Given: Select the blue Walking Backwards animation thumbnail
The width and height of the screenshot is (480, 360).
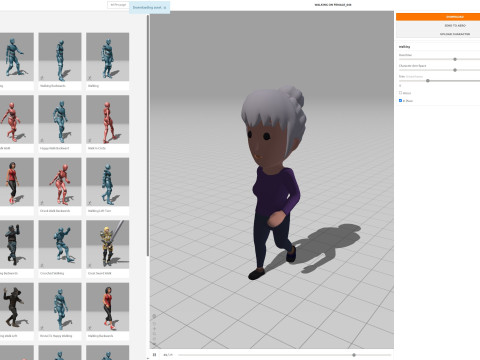Looking at the screenshot, I should [x=60, y=57].
